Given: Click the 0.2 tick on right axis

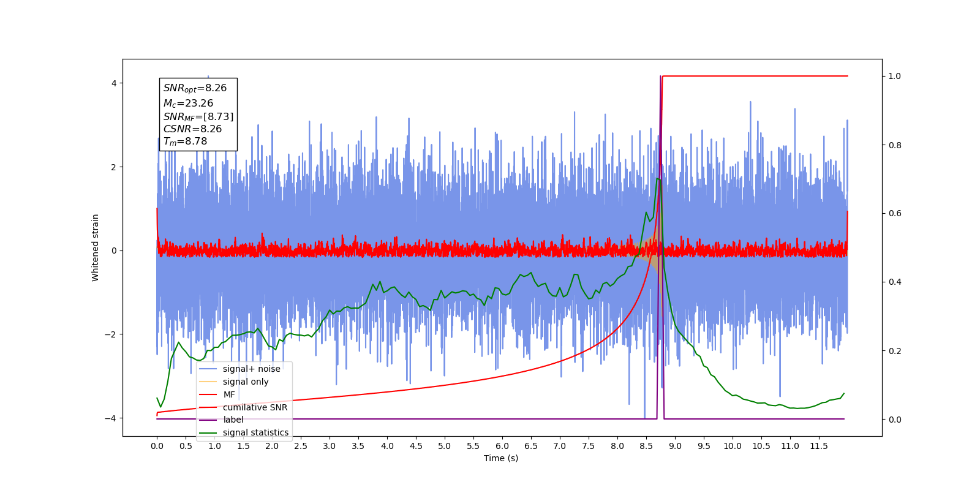Looking at the screenshot, I should click(x=895, y=351).
